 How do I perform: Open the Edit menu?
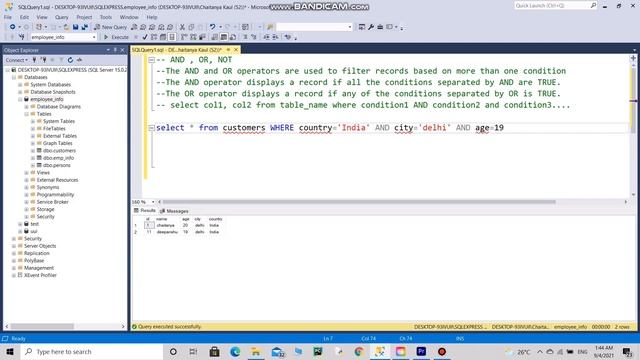point(24,17)
